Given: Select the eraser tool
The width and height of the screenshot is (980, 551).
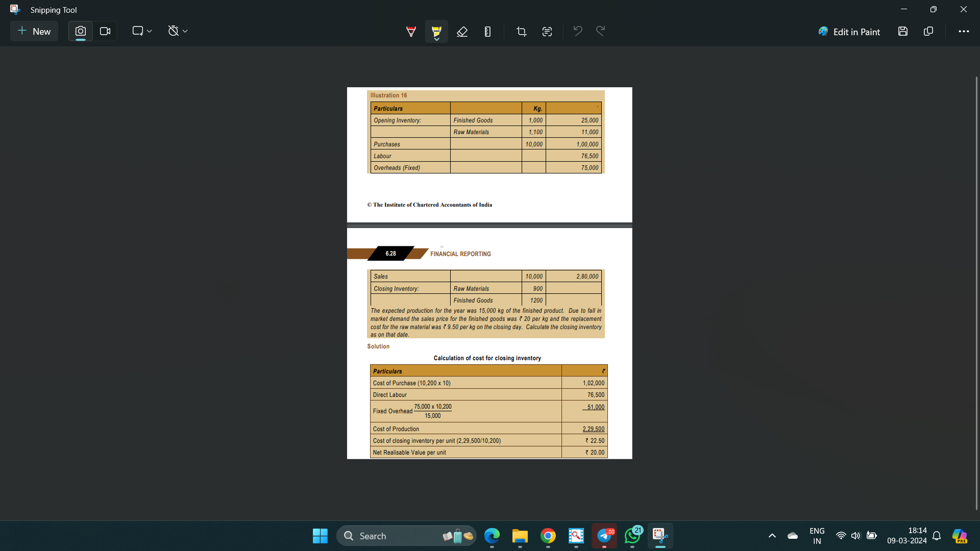Looking at the screenshot, I should [x=462, y=32].
